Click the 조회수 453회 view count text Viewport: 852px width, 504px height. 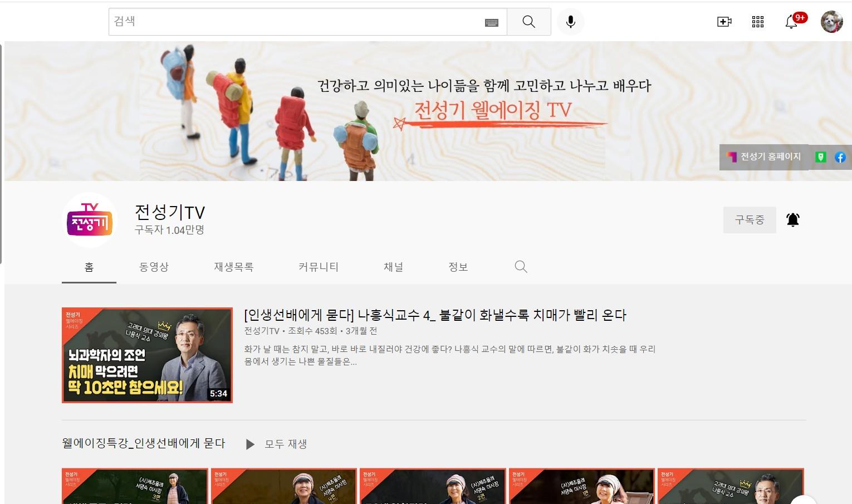[x=312, y=331]
